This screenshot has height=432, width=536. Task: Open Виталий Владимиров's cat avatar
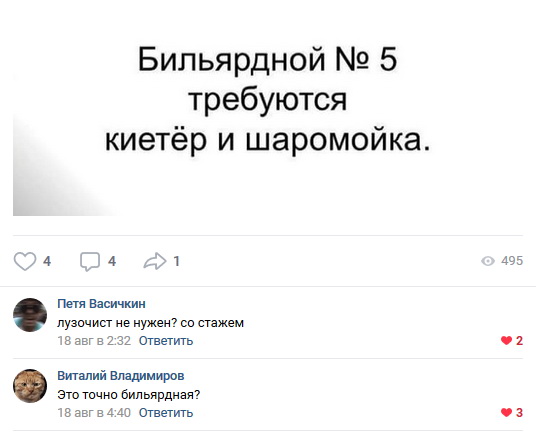[30, 386]
